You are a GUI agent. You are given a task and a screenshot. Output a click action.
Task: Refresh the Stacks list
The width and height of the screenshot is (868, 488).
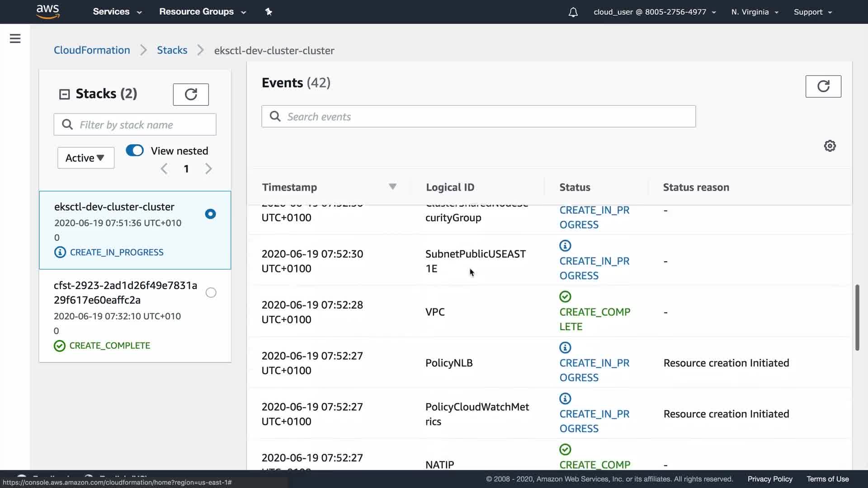coord(190,94)
